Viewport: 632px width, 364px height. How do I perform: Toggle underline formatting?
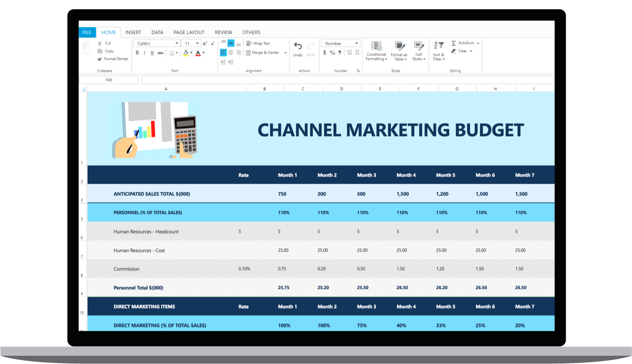tap(152, 53)
